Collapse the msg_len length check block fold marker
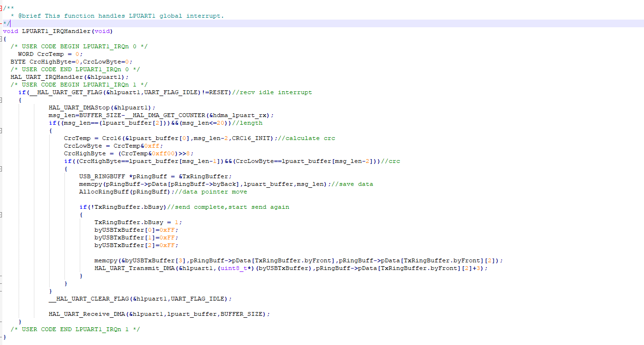 pyautogui.click(x=1, y=130)
